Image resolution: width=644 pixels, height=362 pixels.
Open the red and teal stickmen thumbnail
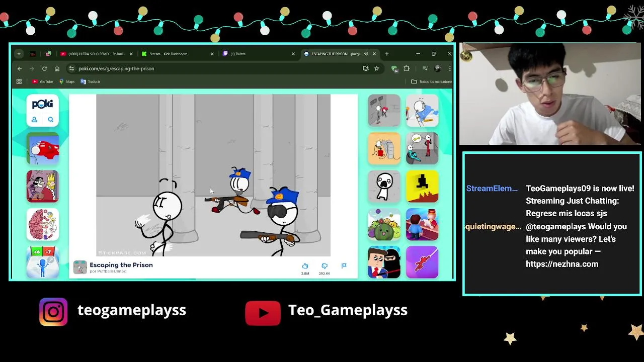pyautogui.click(x=422, y=149)
